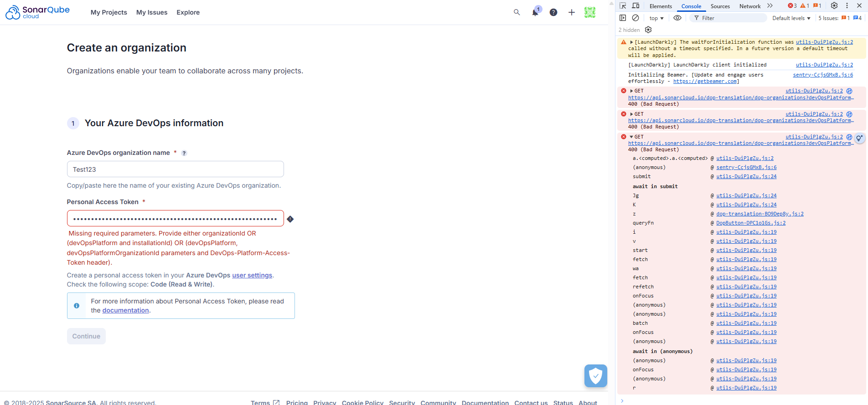868x405 pixels.
Task: Open the Explore menu item
Action: [188, 12]
